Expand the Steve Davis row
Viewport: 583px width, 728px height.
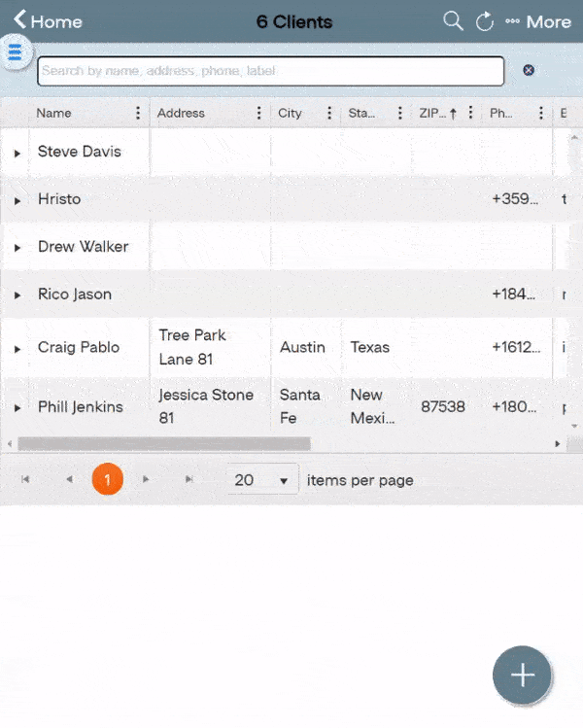pyautogui.click(x=17, y=153)
